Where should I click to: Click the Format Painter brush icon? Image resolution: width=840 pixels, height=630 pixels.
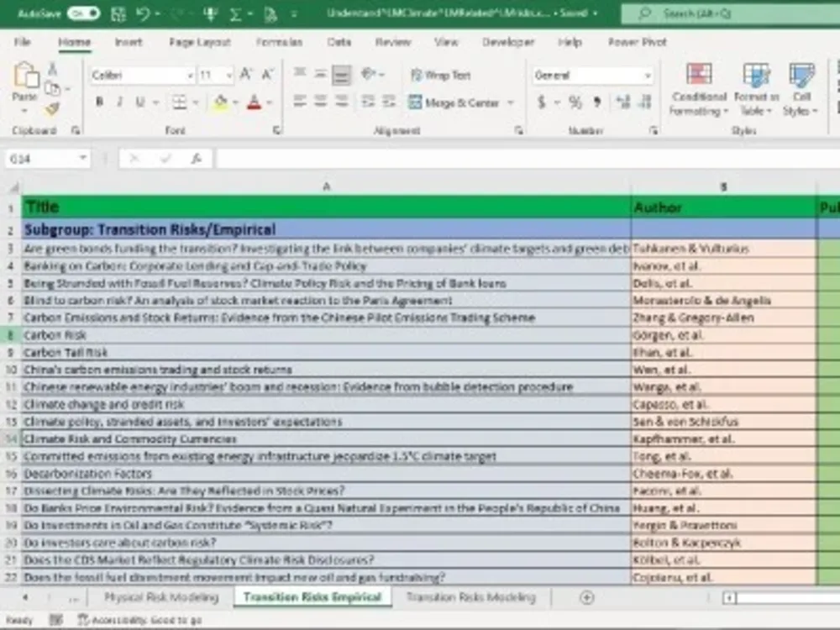pos(52,109)
